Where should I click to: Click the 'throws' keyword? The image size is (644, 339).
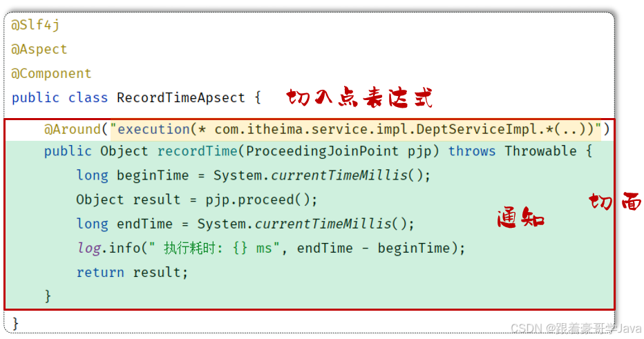coord(472,151)
